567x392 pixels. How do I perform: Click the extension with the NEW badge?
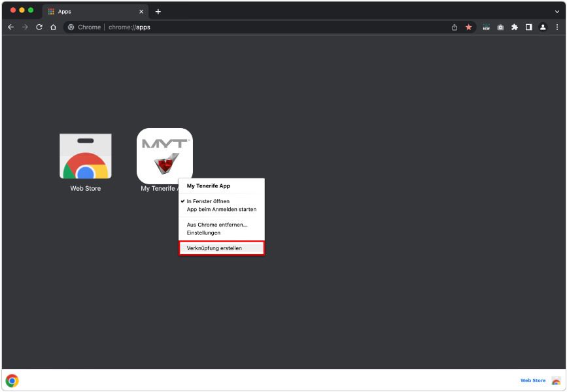[486, 27]
